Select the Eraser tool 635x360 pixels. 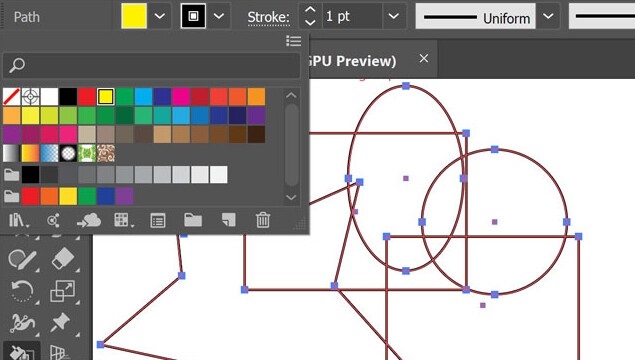63,259
